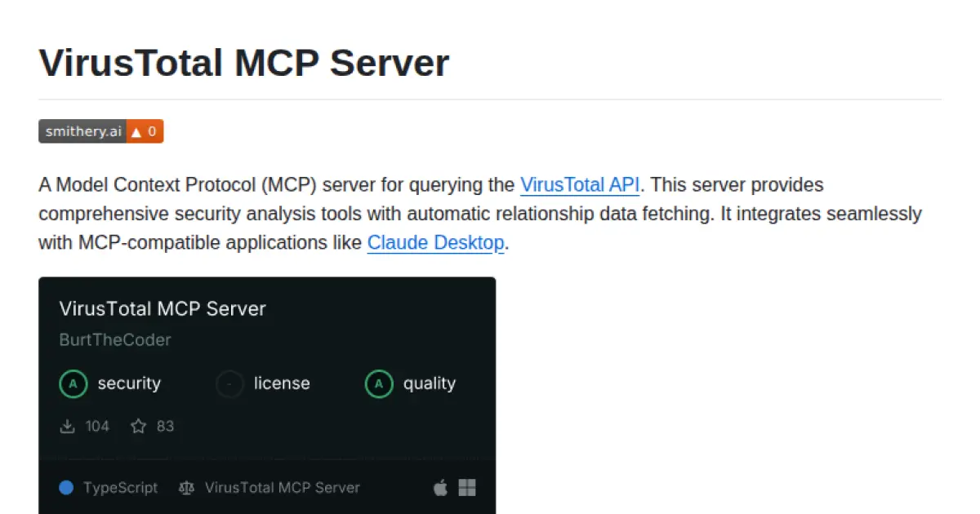Select the Windows platform icon
This screenshot has width=980, height=514.
466,487
